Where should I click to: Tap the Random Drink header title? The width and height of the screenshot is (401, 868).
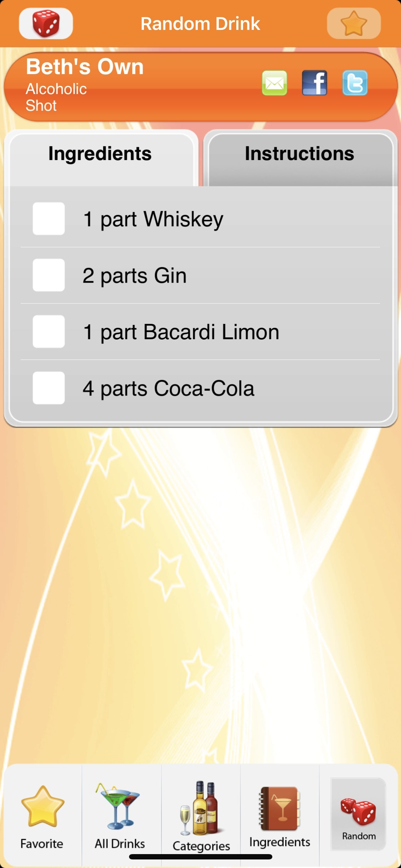(x=200, y=24)
